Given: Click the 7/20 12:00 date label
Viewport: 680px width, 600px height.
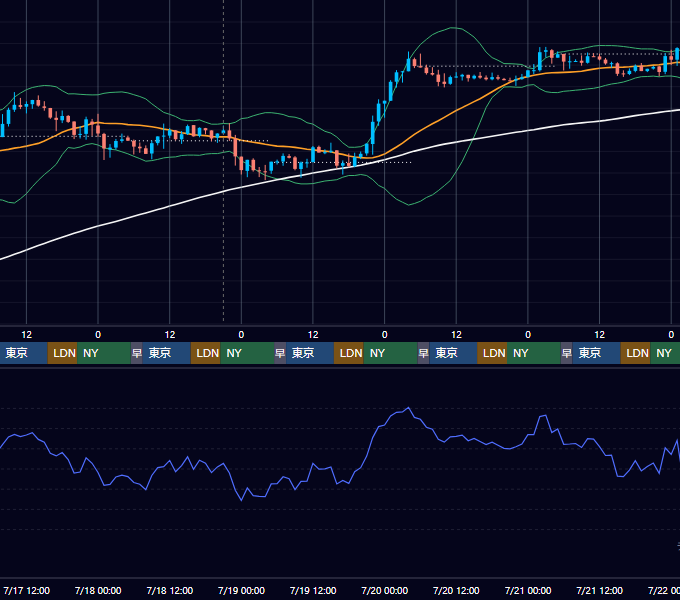Looking at the screenshot, I should [456, 590].
